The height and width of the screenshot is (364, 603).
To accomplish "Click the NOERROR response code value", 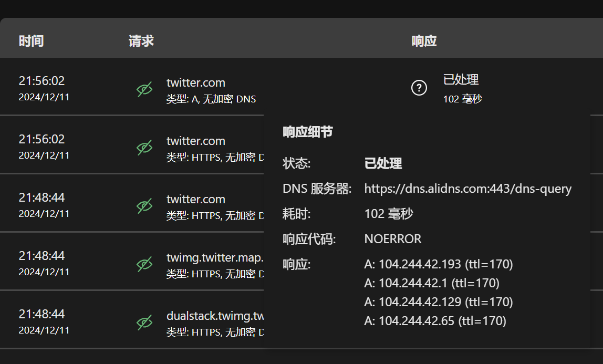I will [393, 239].
